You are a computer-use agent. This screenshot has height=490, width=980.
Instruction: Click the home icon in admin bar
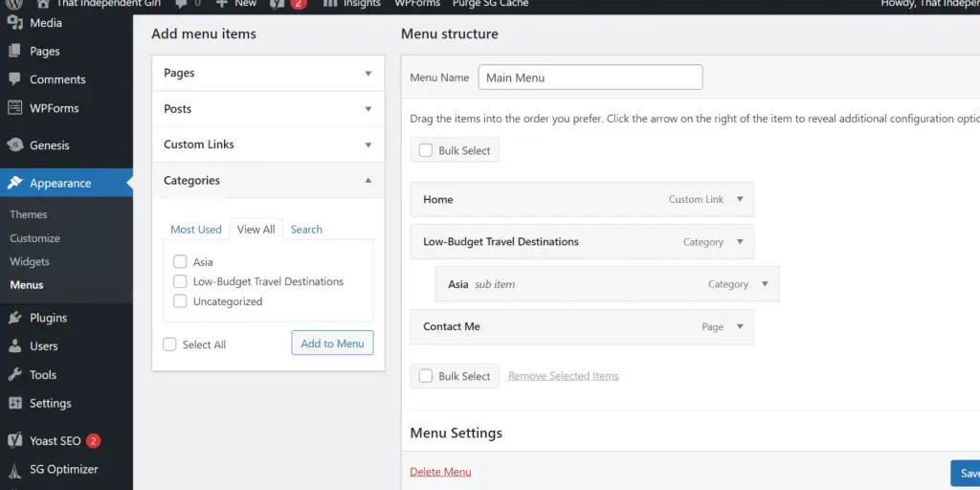42,4
